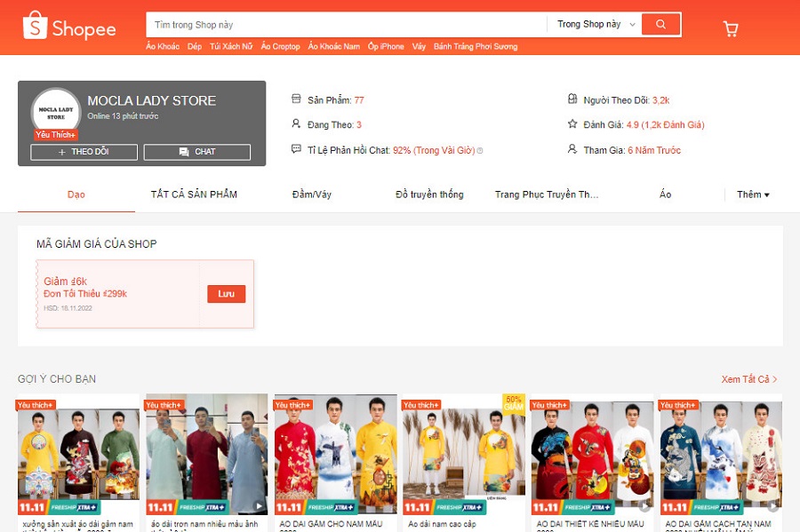Click the Yêu thích+ badge under shop avatar
The width and height of the screenshot is (800, 532).
56,135
